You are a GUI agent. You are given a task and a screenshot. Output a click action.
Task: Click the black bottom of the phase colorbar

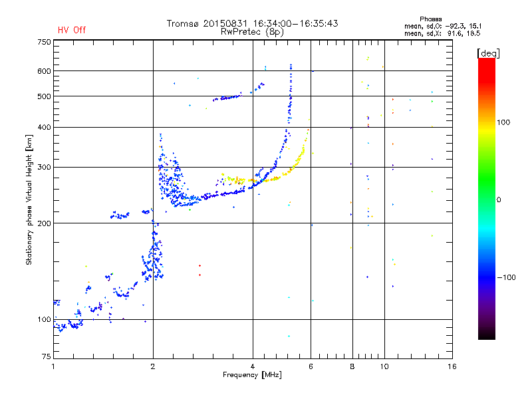487,334
